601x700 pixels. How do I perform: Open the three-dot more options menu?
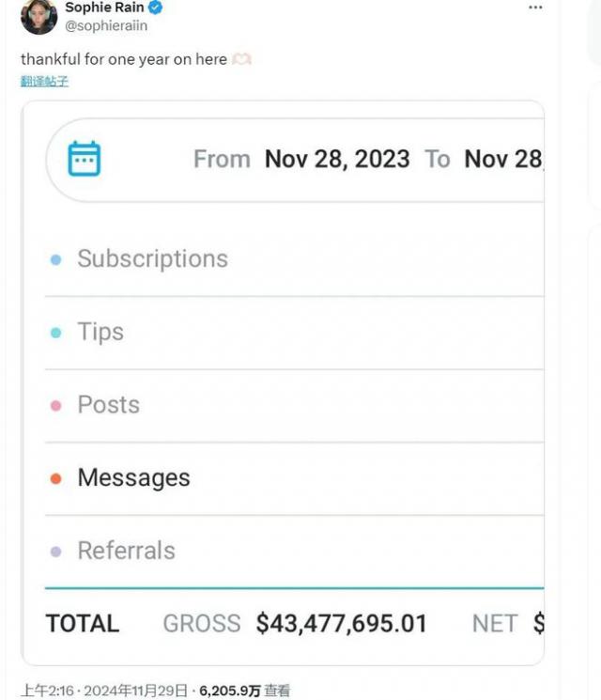[x=535, y=8]
